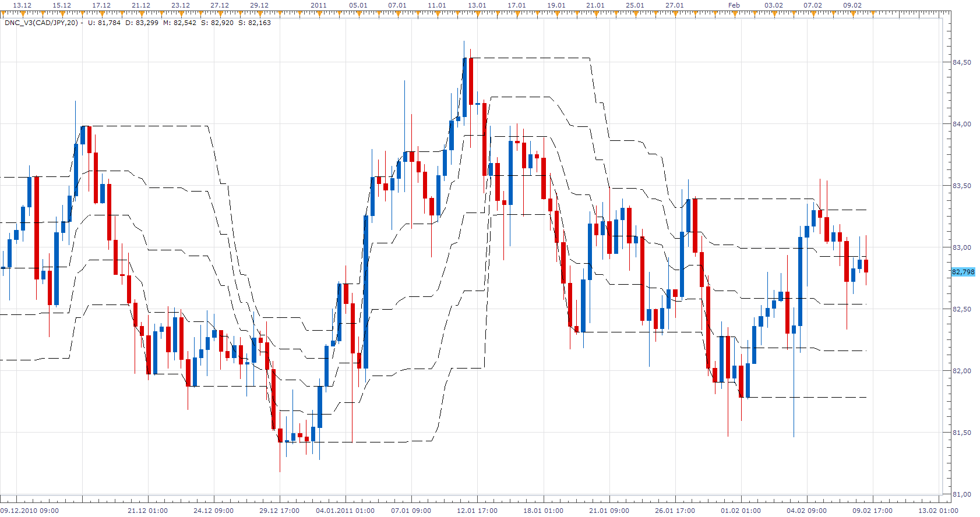Click the 04.01.2011 01:00 time label
The image size is (980, 517).
pyautogui.click(x=346, y=511)
